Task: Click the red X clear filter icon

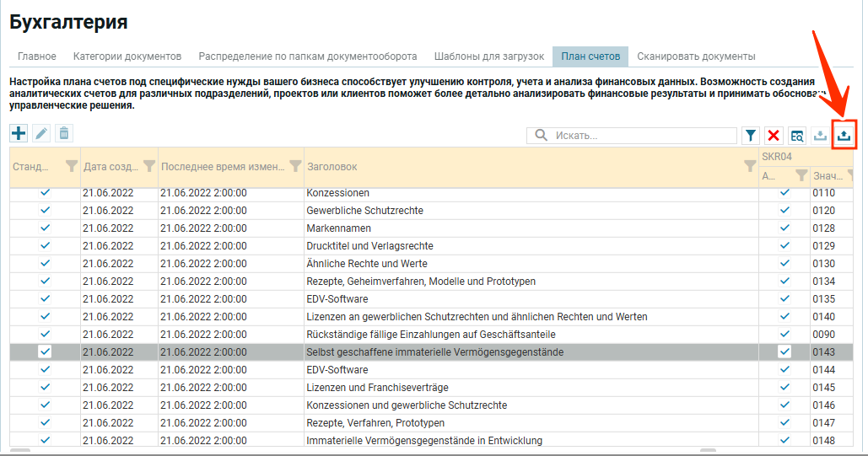Action: coord(774,136)
